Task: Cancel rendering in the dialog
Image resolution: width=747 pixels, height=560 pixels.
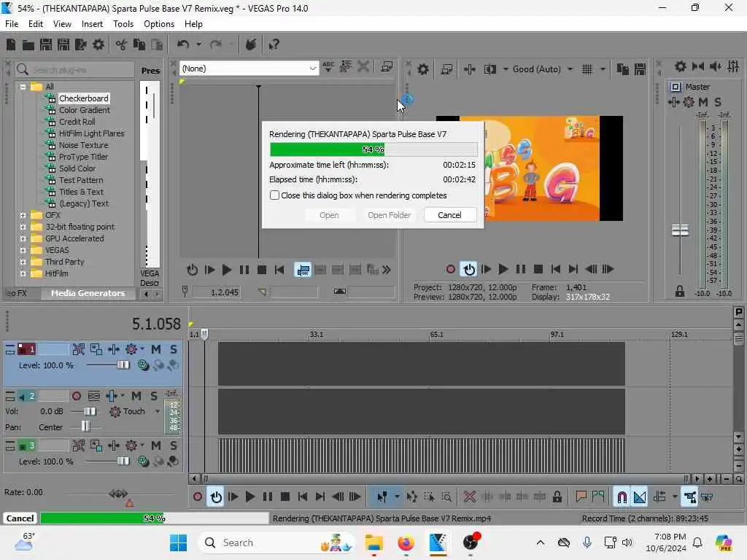Action: pos(449,215)
